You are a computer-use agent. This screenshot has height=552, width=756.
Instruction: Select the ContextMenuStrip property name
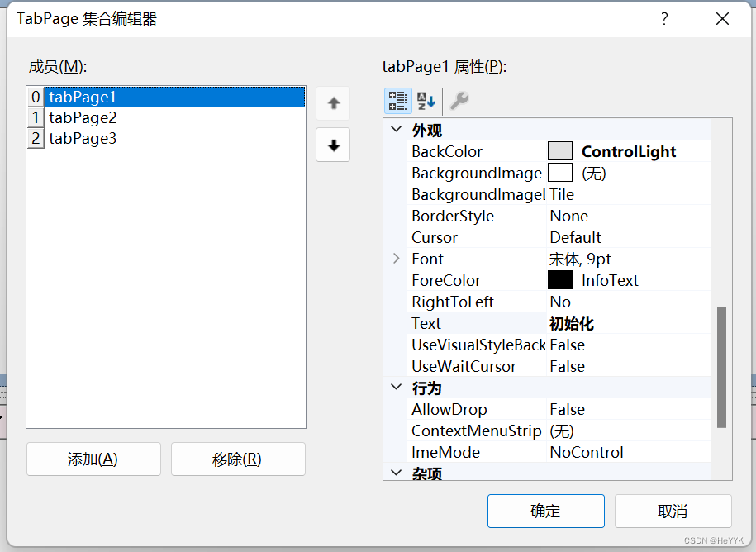click(477, 431)
